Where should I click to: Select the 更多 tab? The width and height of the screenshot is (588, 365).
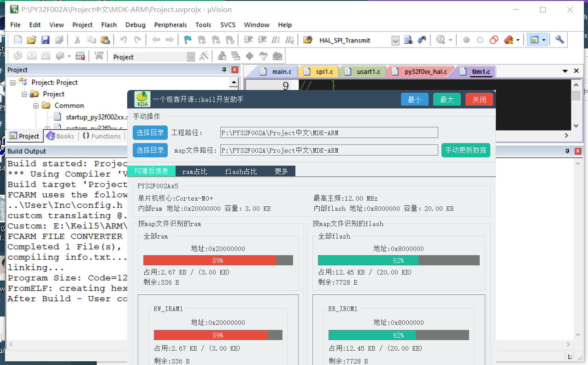pyautogui.click(x=281, y=171)
